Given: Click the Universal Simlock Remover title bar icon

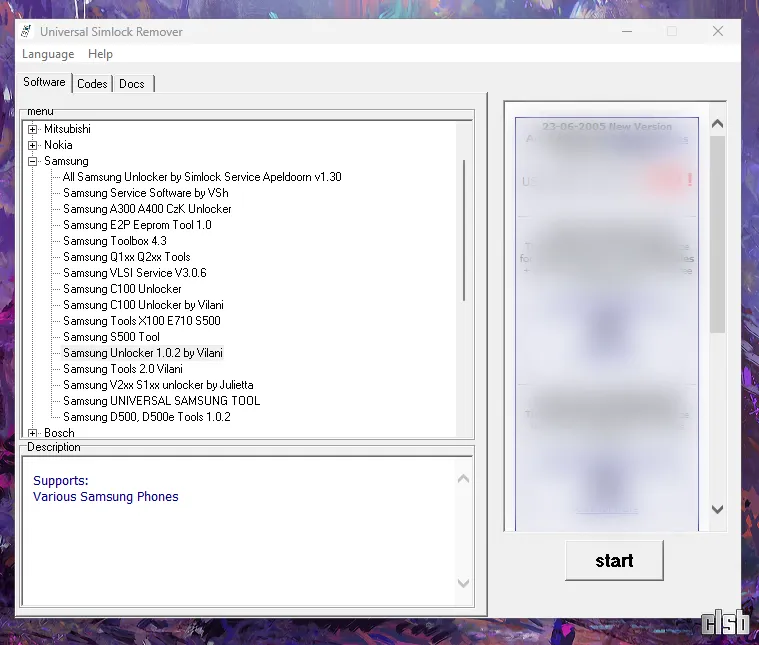Looking at the screenshot, I should 26,31.
